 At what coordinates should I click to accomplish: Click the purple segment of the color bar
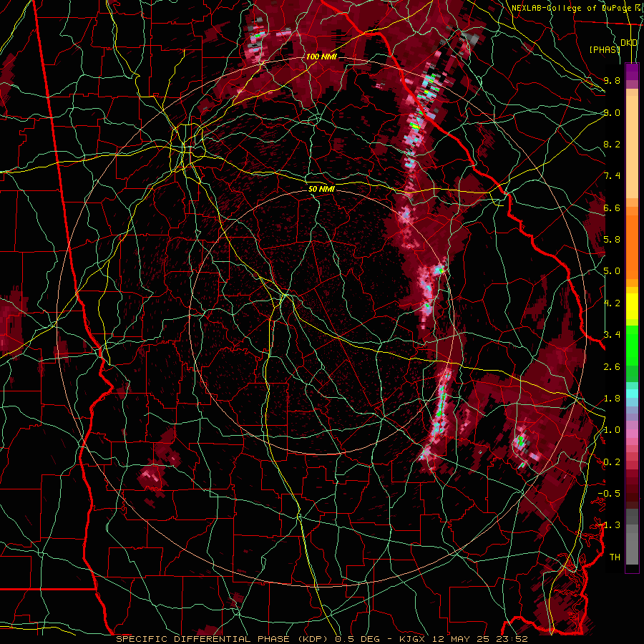[632, 72]
